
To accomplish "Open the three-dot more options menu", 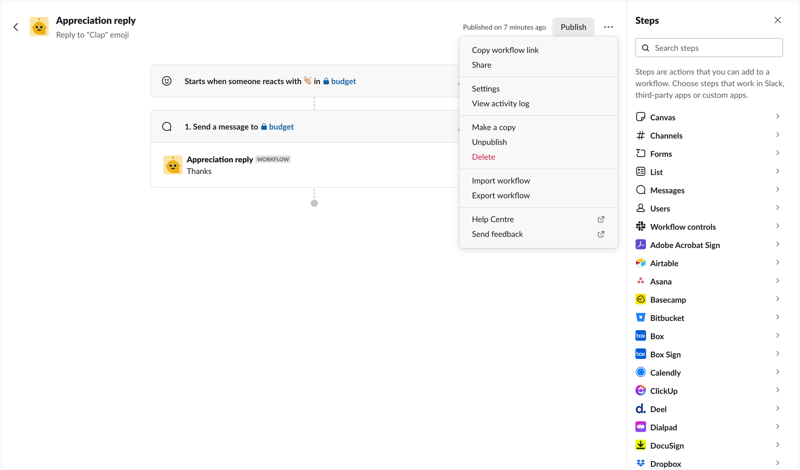I will coord(608,27).
